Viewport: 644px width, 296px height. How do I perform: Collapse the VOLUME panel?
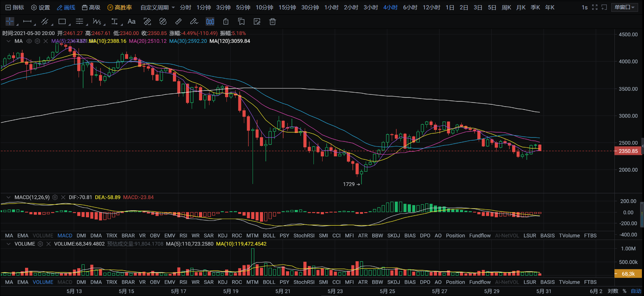8,244
